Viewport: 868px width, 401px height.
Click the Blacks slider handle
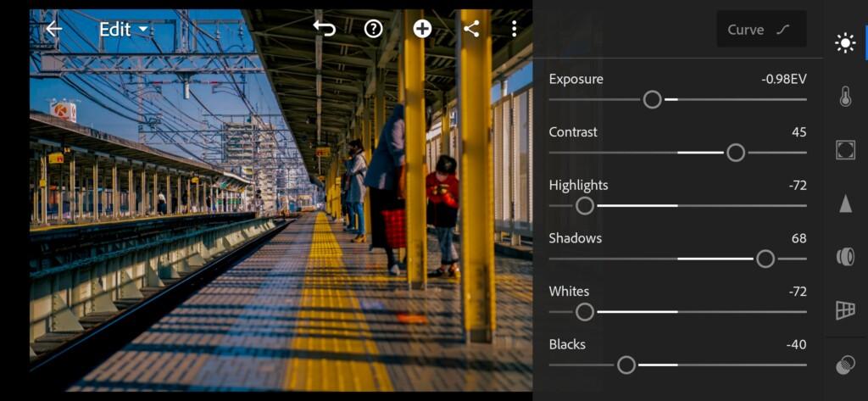pyautogui.click(x=626, y=365)
